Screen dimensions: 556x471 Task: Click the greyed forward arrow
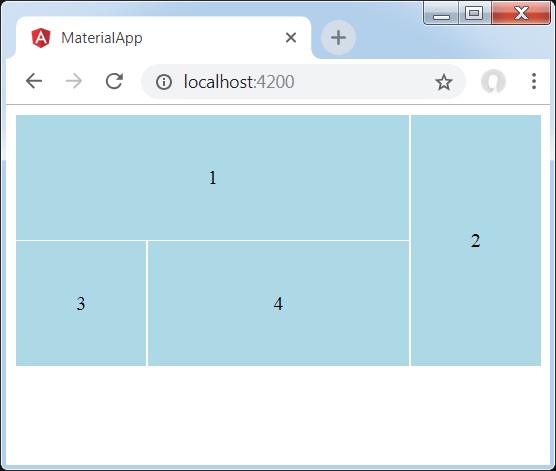tap(74, 81)
